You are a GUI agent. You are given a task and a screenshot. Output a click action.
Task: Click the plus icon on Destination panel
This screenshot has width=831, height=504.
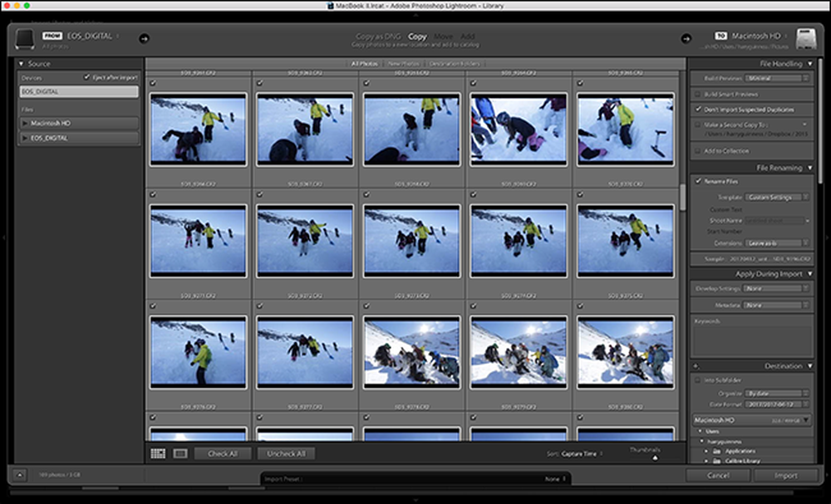tap(696, 366)
